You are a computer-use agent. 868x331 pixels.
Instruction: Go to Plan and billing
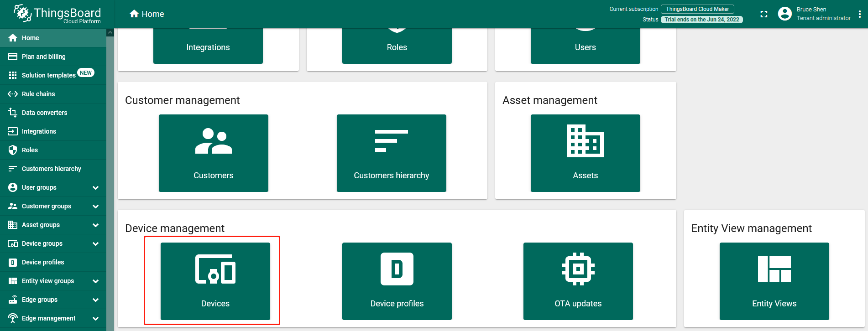click(x=43, y=57)
